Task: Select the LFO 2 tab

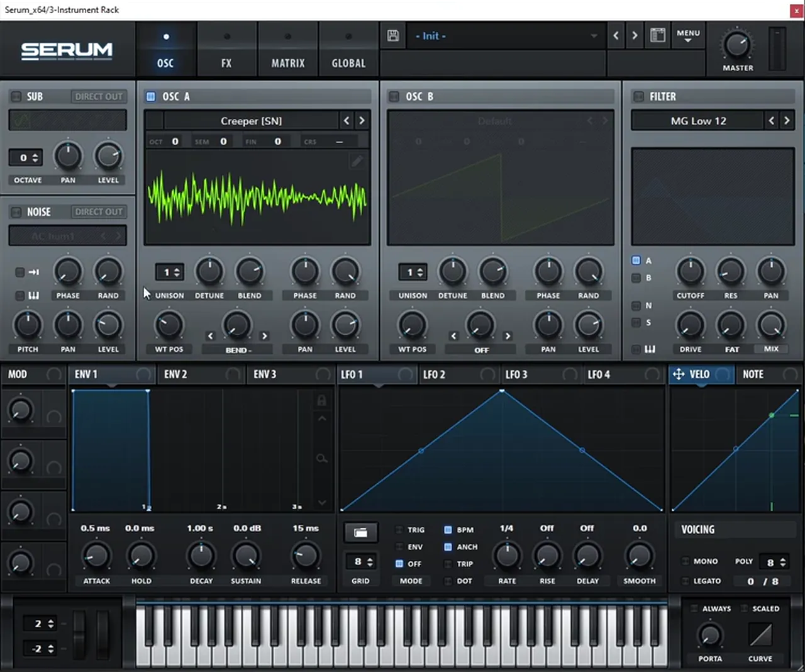Action: pos(458,374)
